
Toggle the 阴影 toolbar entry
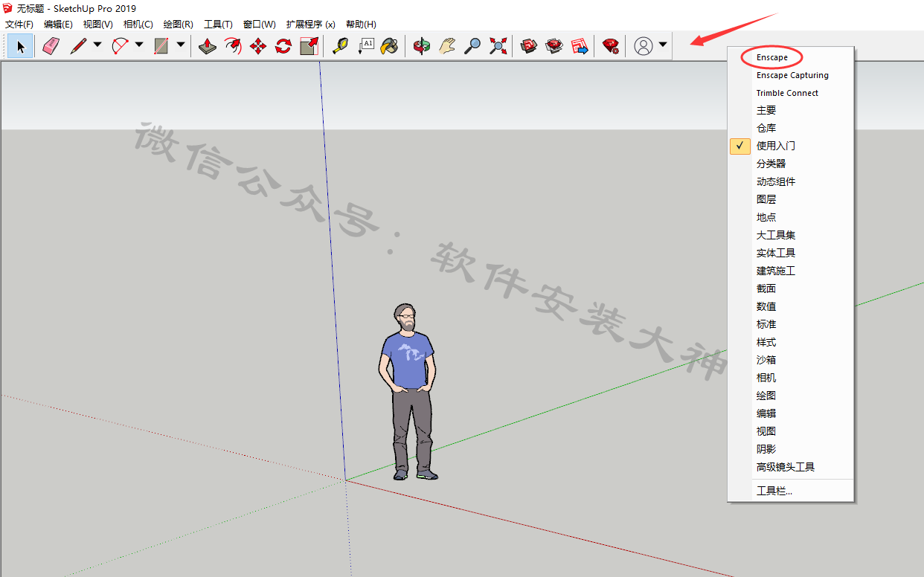[x=791, y=449]
